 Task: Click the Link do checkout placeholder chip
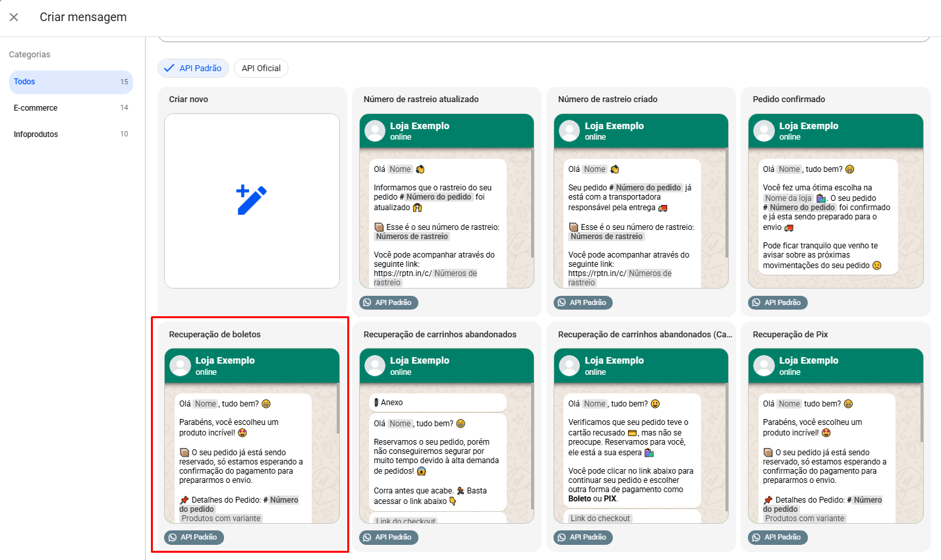pyautogui.click(x=600, y=518)
